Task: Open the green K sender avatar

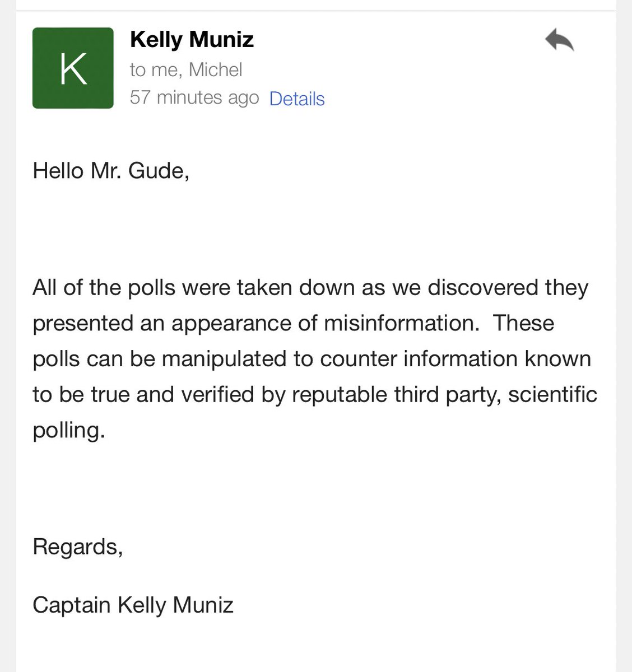Action: point(73,68)
